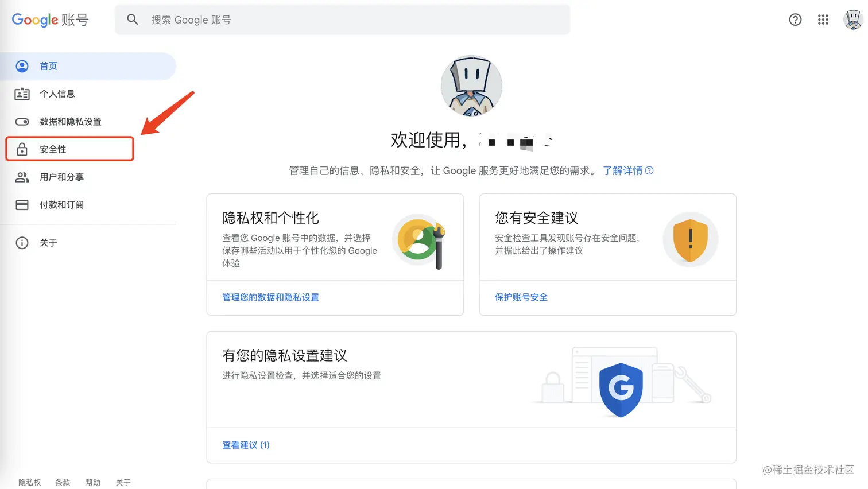Open the 条款 footer link
Image resolution: width=868 pixels, height=489 pixels.
click(x=63, y=483)
